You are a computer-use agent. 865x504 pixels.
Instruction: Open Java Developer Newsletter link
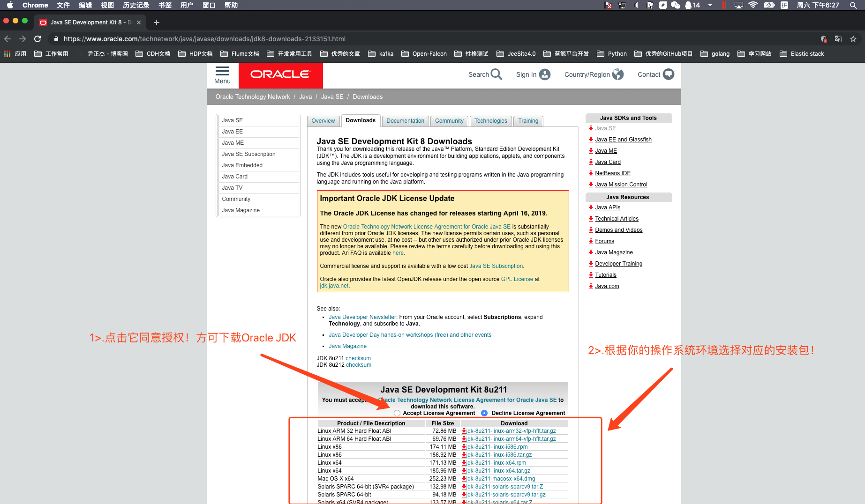click(362, 317)
